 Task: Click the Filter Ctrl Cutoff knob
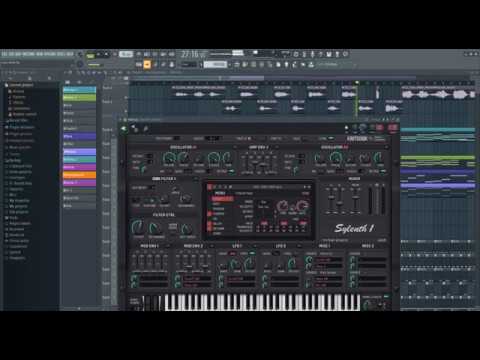[138, 227]
